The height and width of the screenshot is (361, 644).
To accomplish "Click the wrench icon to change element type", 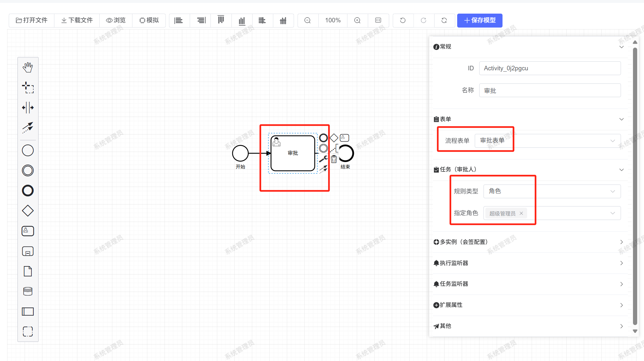I will (x=323, y=159).
